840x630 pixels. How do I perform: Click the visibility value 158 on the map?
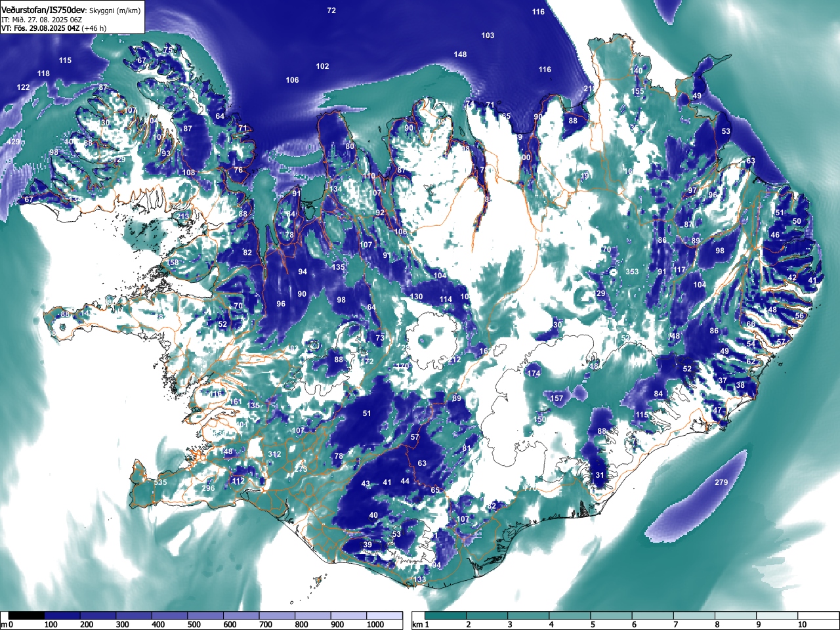pos(172,262)
